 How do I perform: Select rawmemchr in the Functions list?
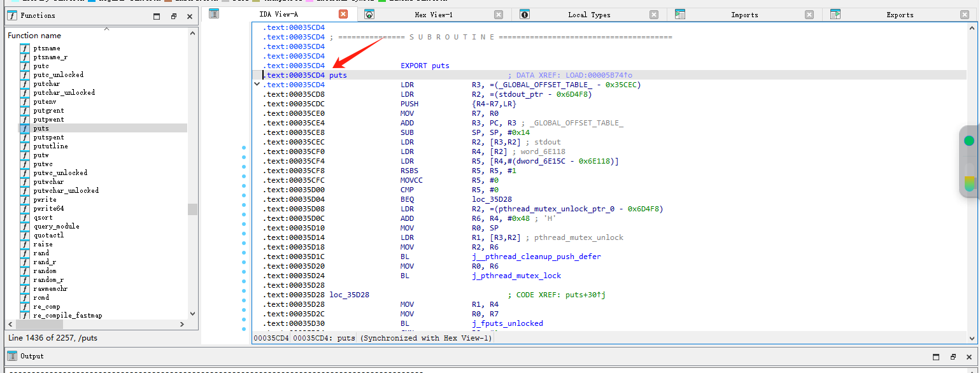pos(50,289)
